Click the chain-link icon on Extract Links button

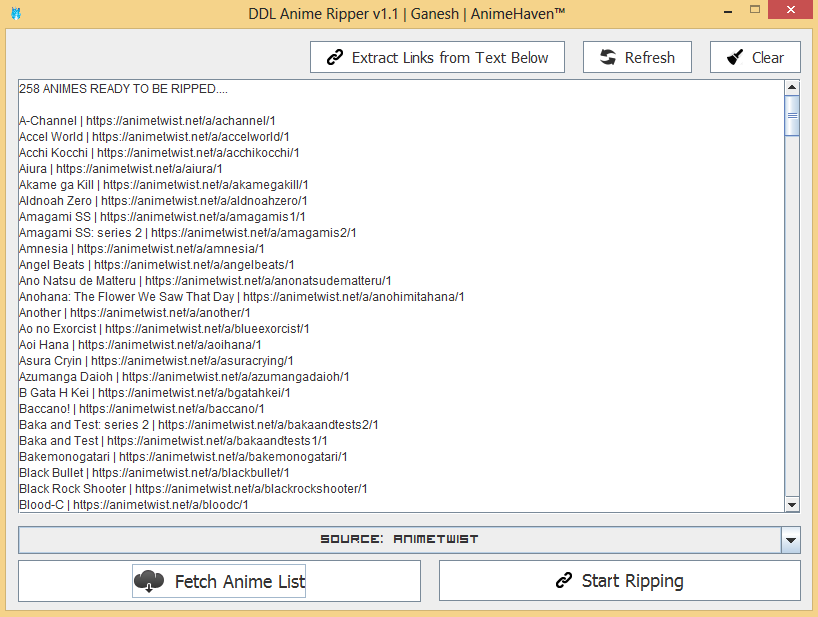(x=335, y=57)
